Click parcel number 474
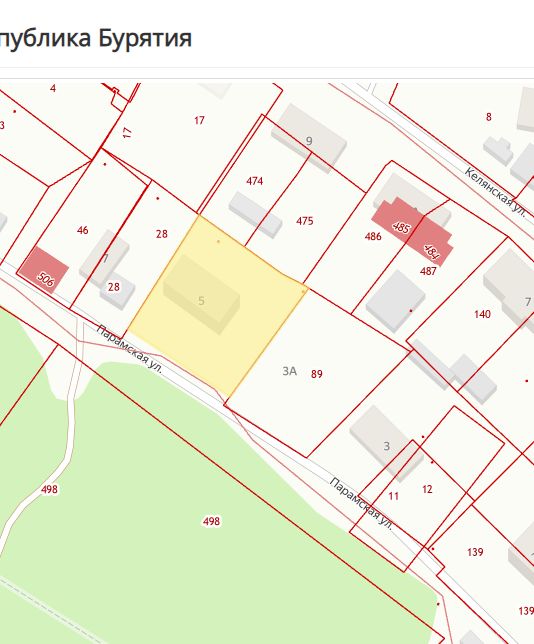The height and width of the screenshot is (644, 534). coord(255,181)
